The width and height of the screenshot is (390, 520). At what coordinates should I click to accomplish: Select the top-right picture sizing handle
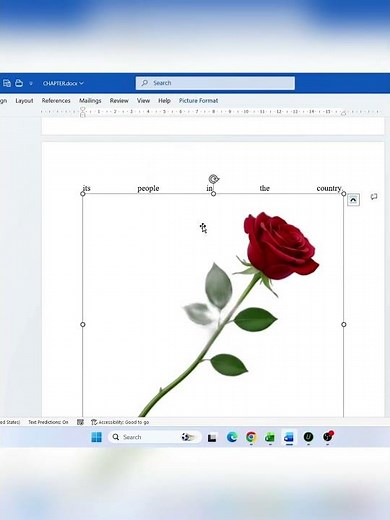344,194
